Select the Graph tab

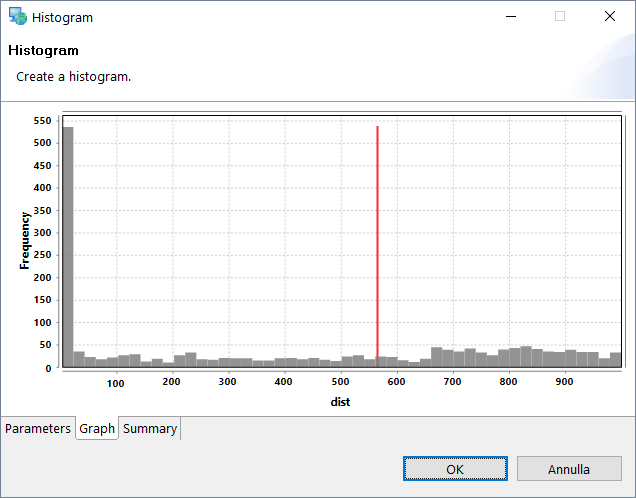(x=97, y=429)
